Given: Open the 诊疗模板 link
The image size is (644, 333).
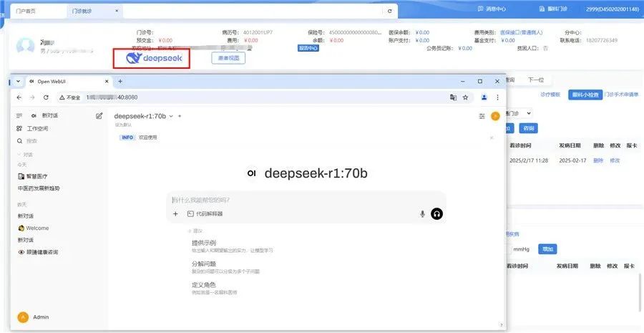Looking at the screenshot, I should tap(550, 95).
